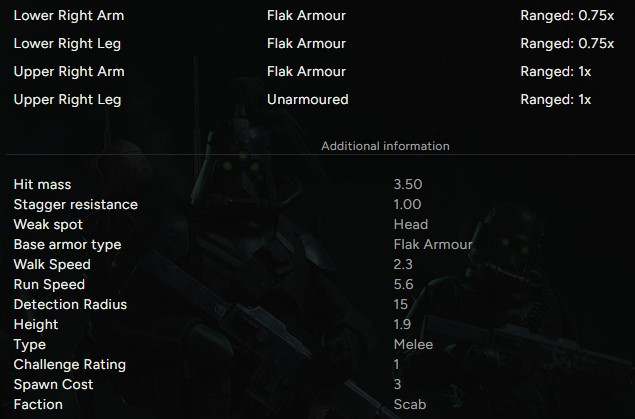635x419 pixels.
Task: Click the Stagger resistance label
Action: (76, 205)
